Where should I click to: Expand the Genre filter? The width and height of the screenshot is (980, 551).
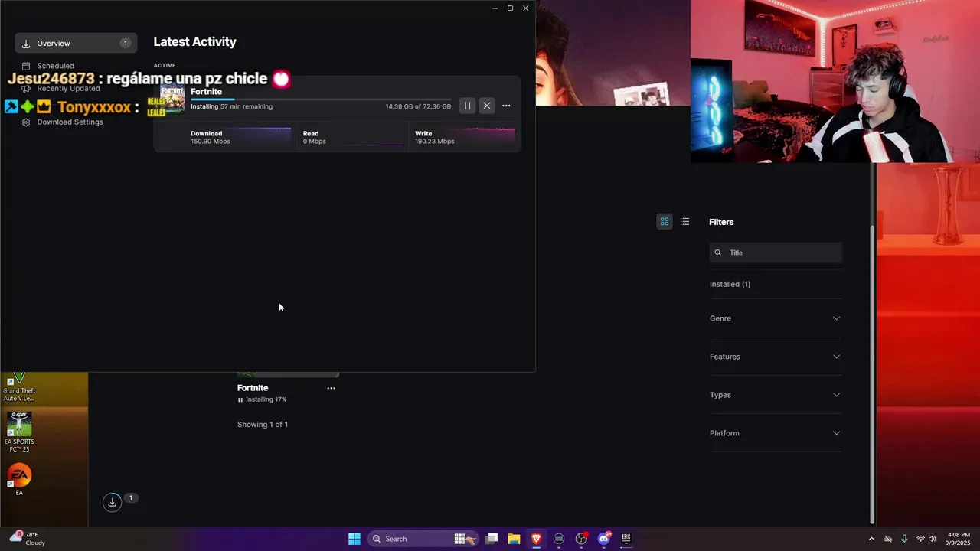pyautogui.click(x=776, y=318)
